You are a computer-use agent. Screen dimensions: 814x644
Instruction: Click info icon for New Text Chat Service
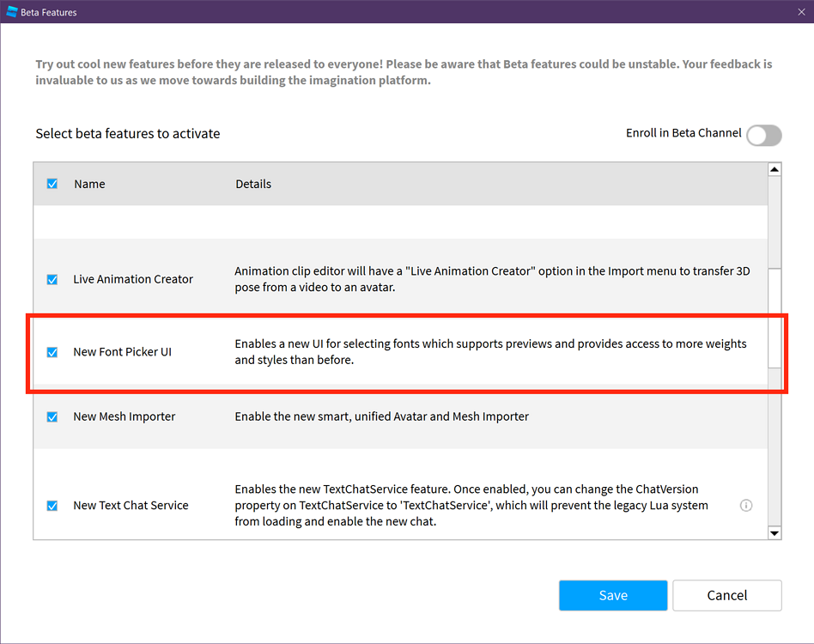(x=746, y=505)
